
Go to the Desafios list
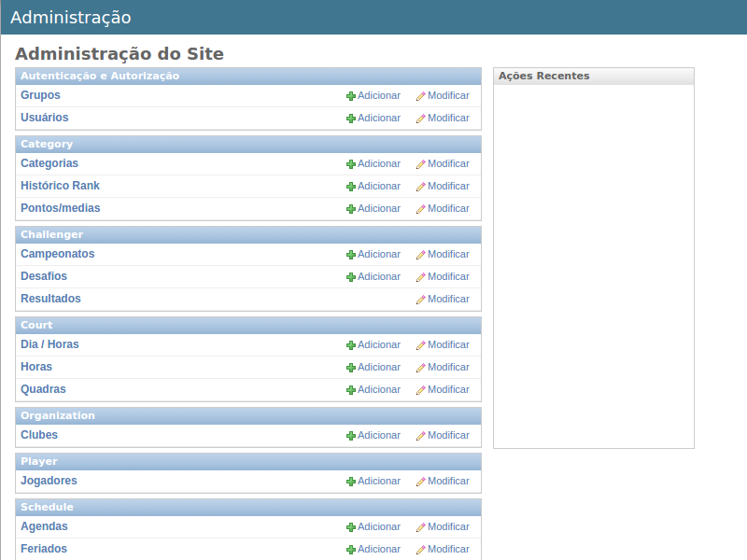click(44, 276)
